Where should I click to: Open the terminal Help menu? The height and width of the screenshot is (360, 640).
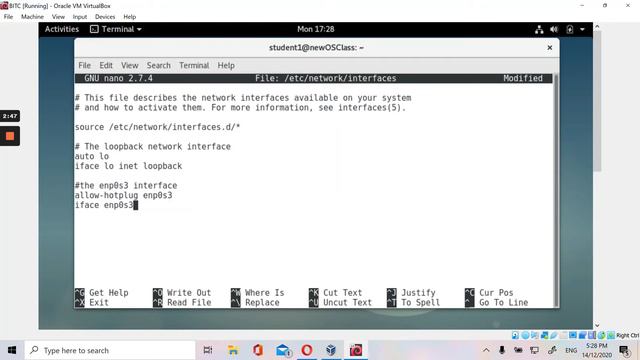pyautogui.click(x=226, y=65)
